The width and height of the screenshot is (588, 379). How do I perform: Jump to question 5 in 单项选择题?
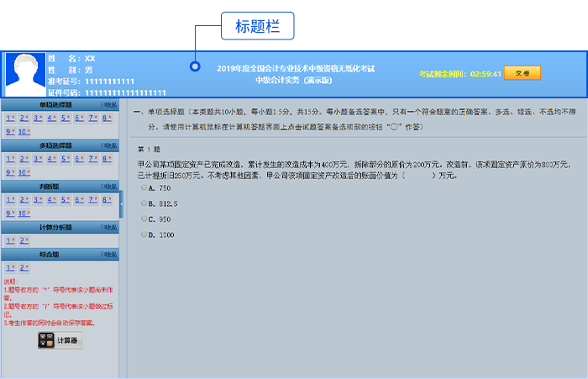coord(65,118)
